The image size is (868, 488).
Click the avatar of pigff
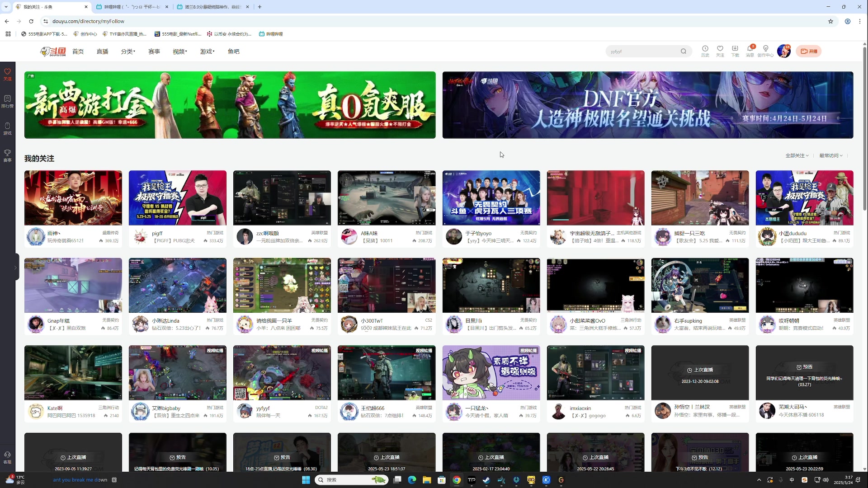140,236
